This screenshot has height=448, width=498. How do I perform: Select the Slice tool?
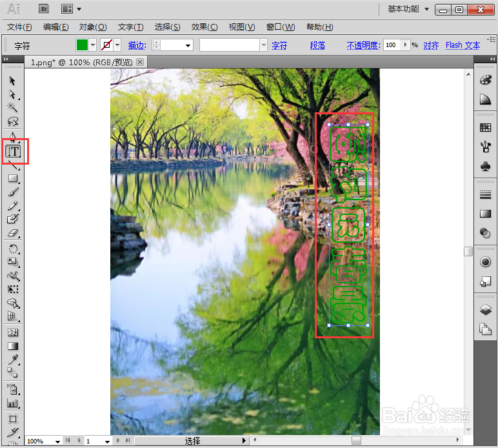click(13, 433)
